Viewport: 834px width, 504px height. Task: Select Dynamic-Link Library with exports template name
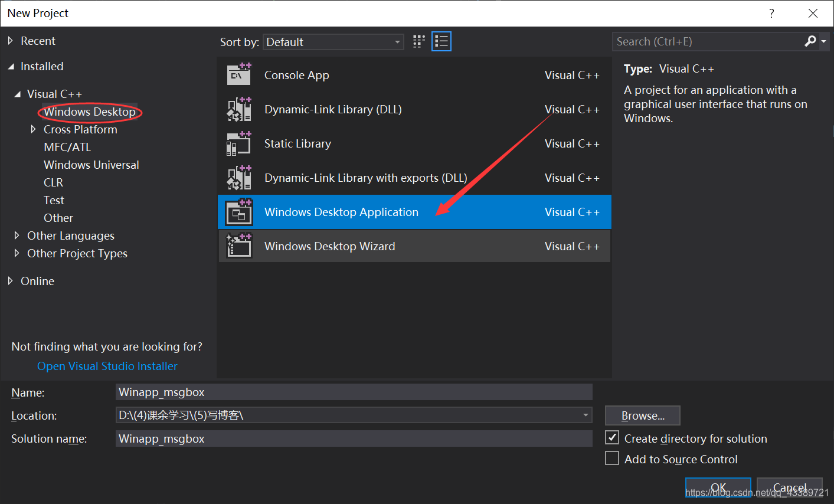tap(366, 178)
